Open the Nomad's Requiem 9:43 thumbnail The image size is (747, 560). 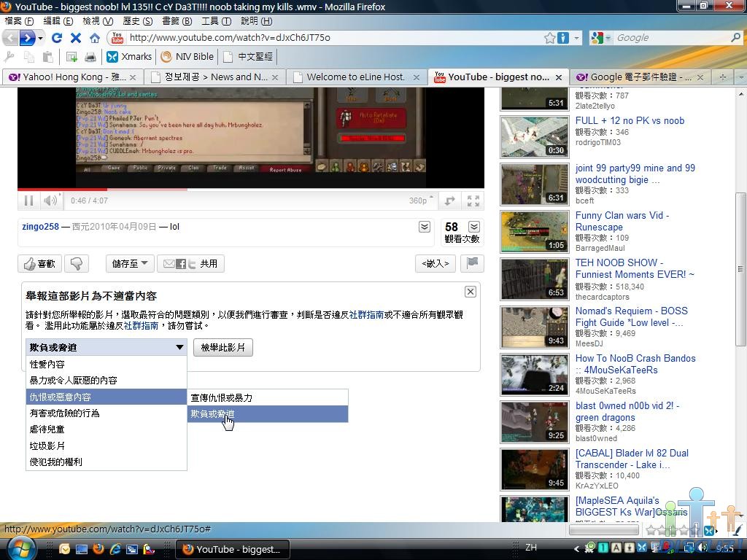coord(535,327)
